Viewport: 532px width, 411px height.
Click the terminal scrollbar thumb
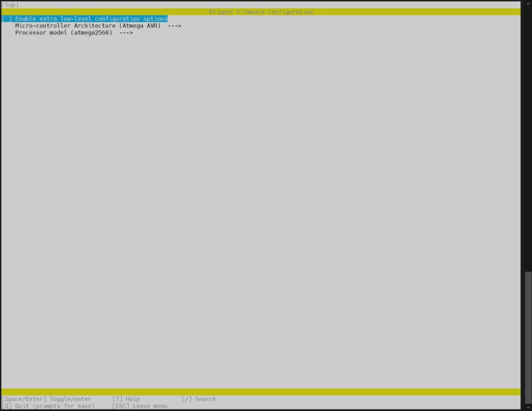[x=528, y=337]
